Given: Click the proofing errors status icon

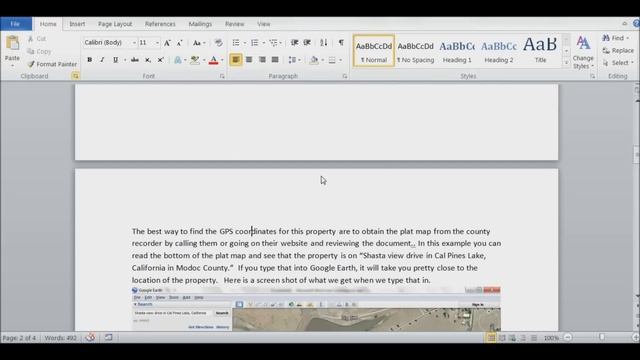Looking at the screenshot, I should click(x=90, y=338).
